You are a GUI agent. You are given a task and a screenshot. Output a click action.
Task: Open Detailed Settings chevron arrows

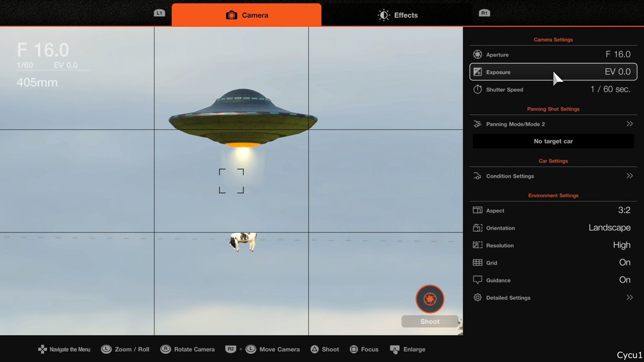(x=630, y=298)
